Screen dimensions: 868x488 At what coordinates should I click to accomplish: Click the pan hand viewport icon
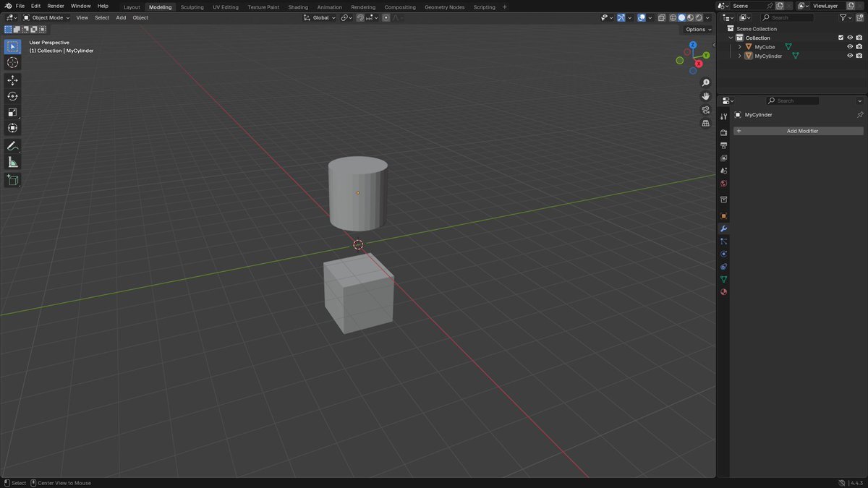coord(706,96)
